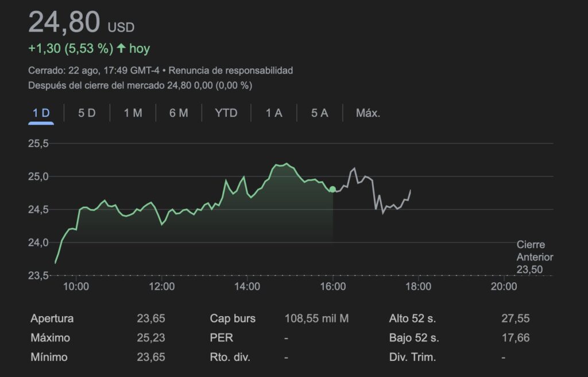Click the 10:00 time axis label

(76, 287)
